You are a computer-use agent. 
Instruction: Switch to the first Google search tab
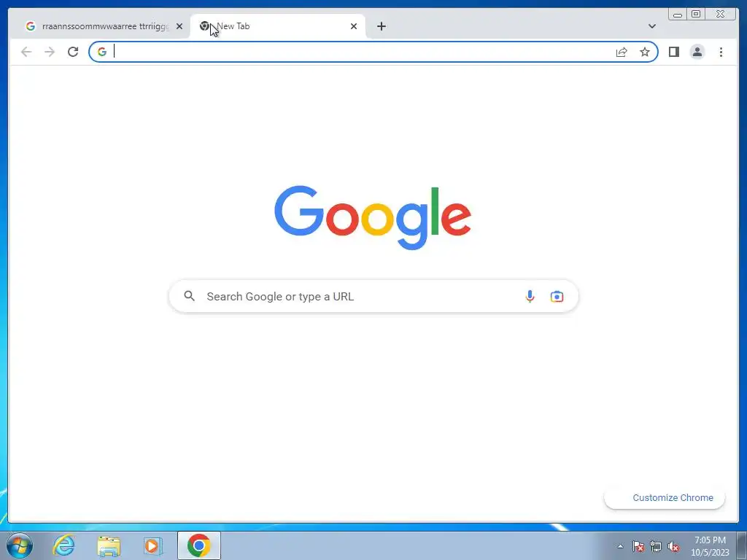102,26
